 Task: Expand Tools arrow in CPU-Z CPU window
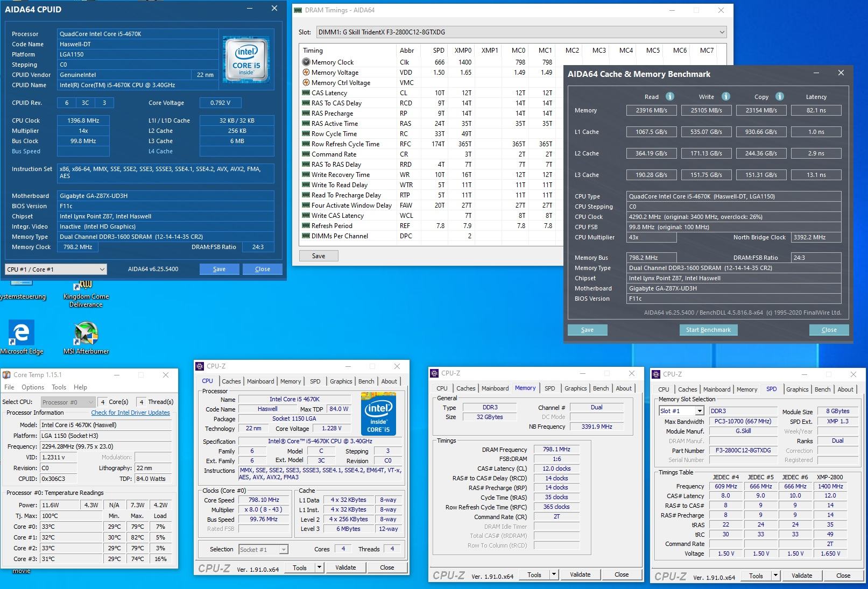click(x=319, y=567)
